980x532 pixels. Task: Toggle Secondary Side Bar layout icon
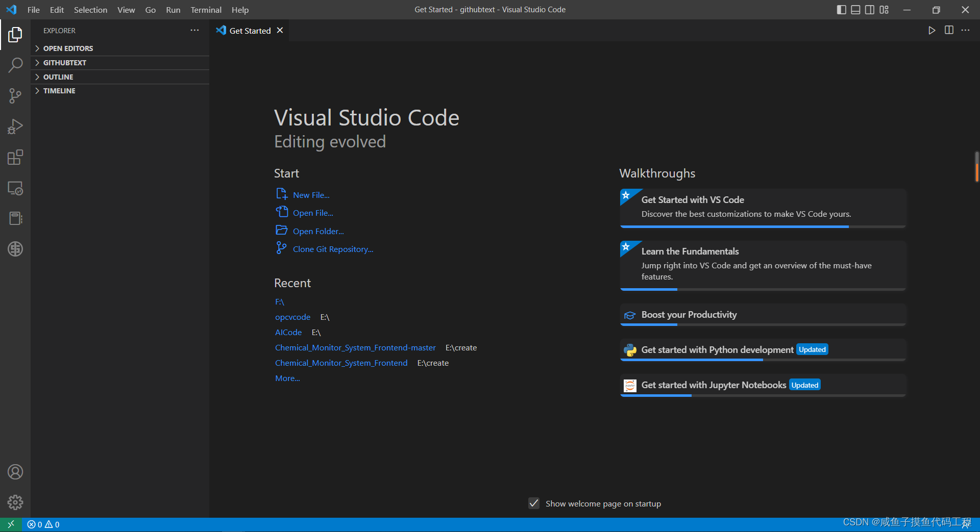click(870, 10)
